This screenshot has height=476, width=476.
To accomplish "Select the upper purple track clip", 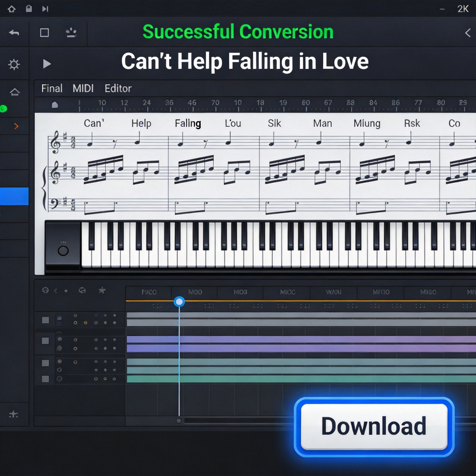I will click(301, 339).
